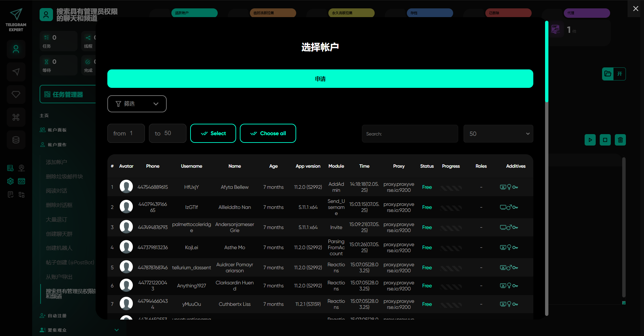Viewport: 644px width, 336px height.
Task: Switch to the 活跃帐户 status tab
Action: tap(194, 13)
